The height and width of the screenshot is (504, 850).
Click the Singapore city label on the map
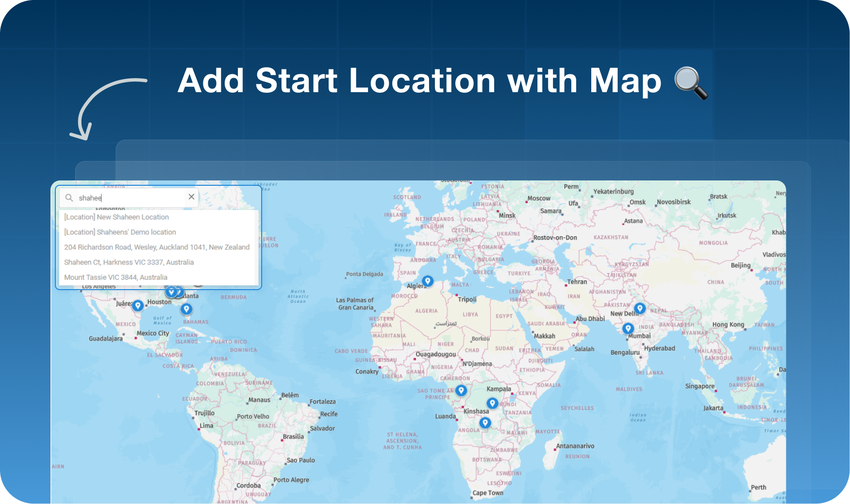(x=700, y=386)
